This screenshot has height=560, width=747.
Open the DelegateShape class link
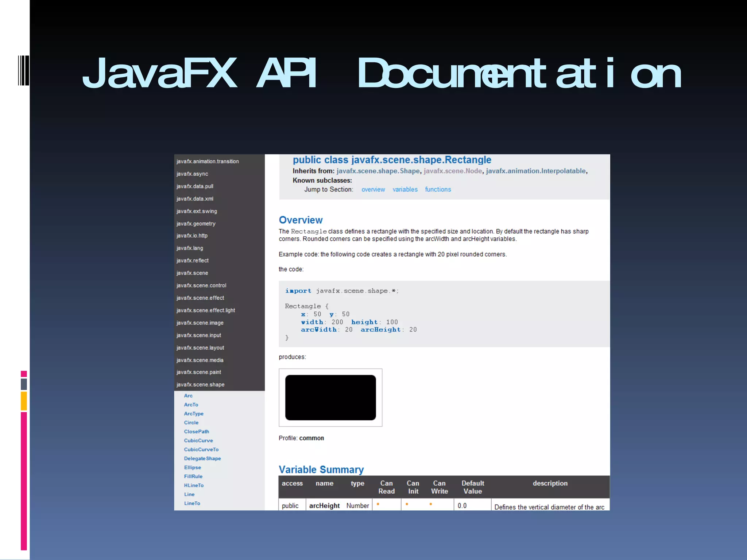click(x=202, y=458)
